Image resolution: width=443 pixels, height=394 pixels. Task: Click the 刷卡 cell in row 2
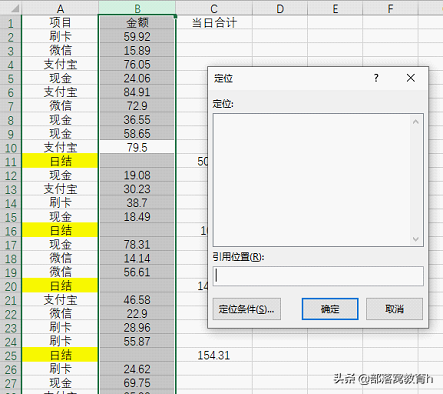pyautogui.click(x=60, y=37)
